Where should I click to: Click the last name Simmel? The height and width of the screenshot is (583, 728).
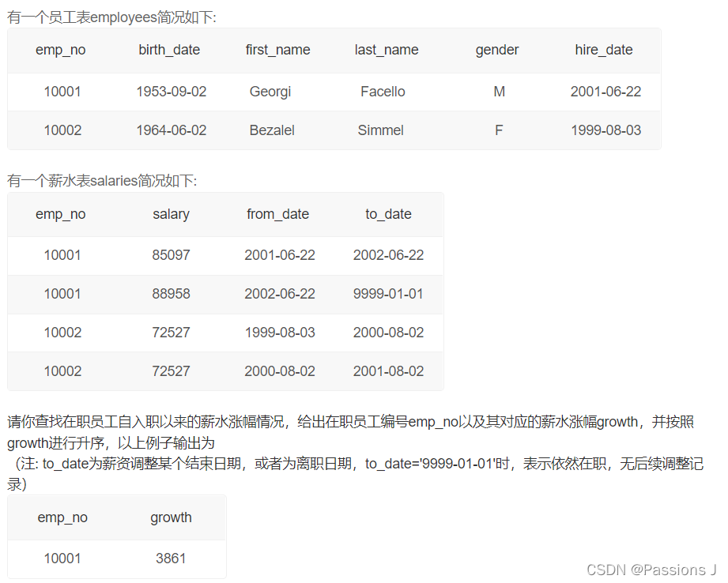tap(381, 130)
